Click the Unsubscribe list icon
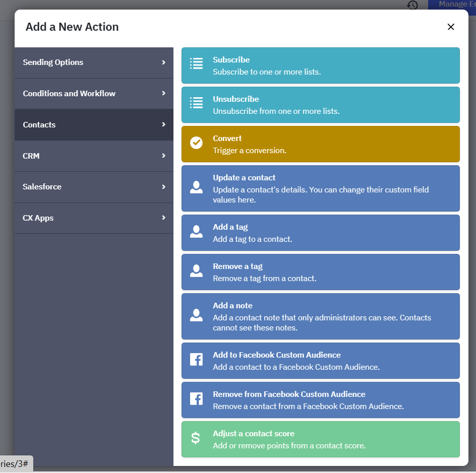 tap(196, 103)
